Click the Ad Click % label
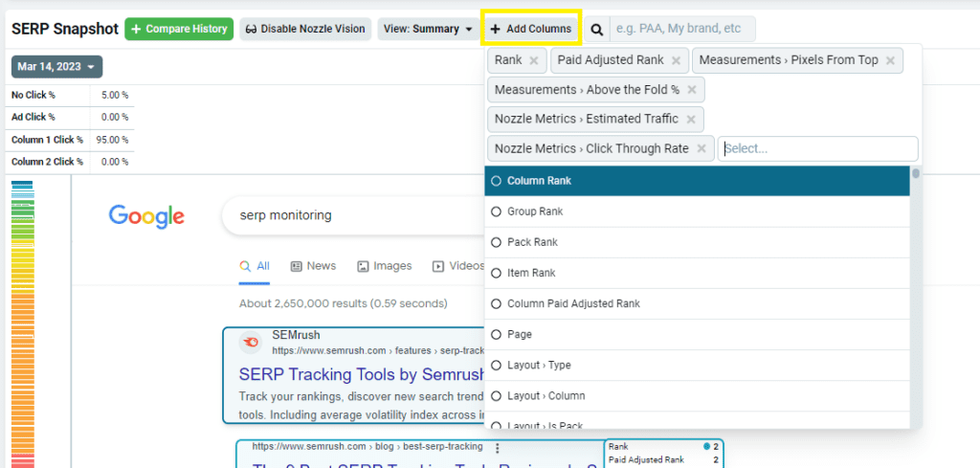 pyautogui.click(x=33, y=118)
